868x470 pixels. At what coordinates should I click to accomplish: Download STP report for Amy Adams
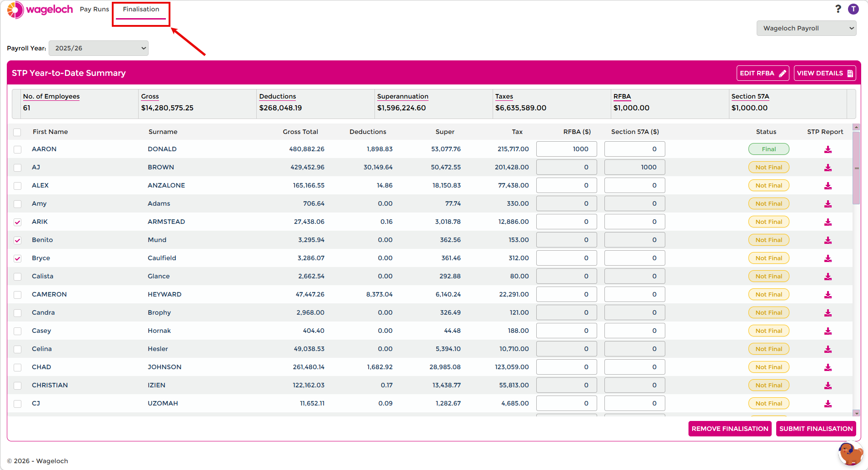828,204
